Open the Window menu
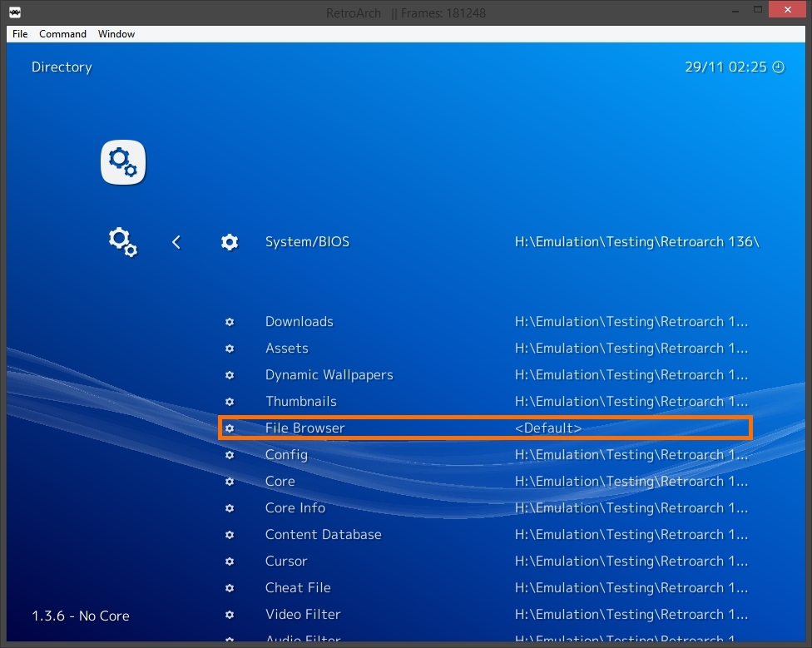 [x=116, y=33]
